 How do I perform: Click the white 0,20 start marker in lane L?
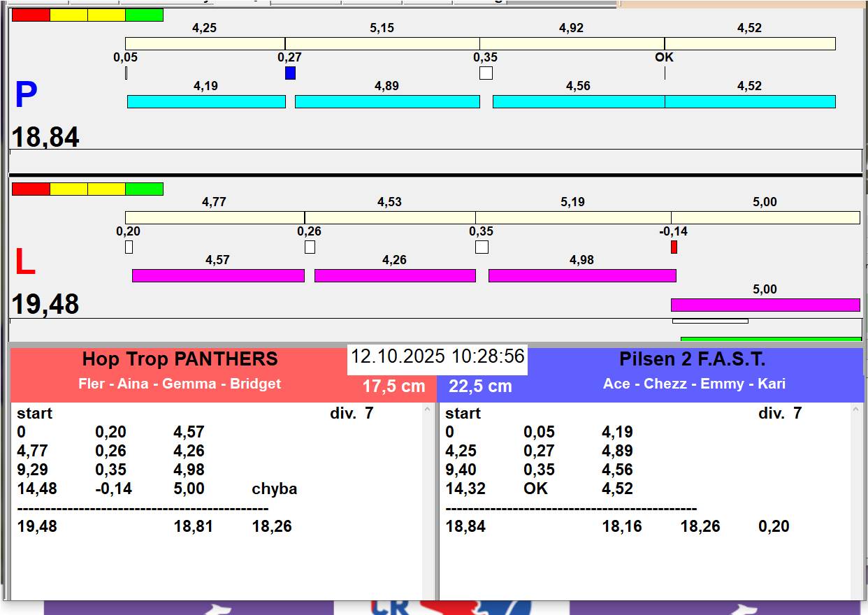point(129,247)
